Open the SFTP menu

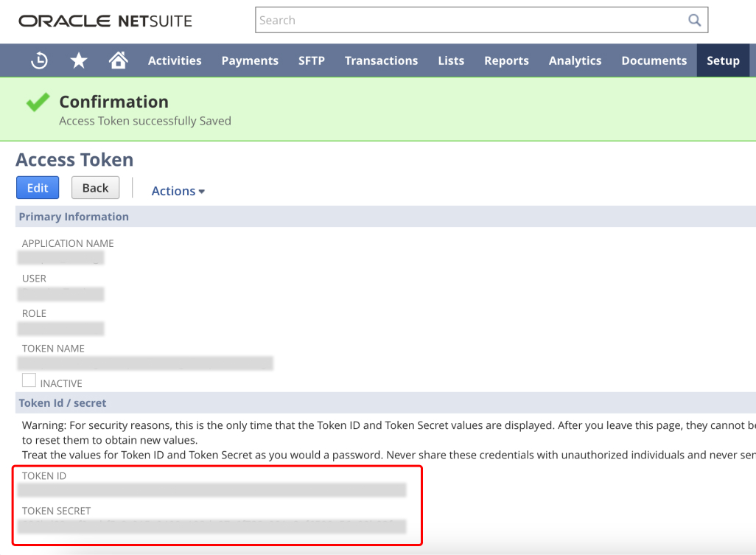[x=311, y=60]
